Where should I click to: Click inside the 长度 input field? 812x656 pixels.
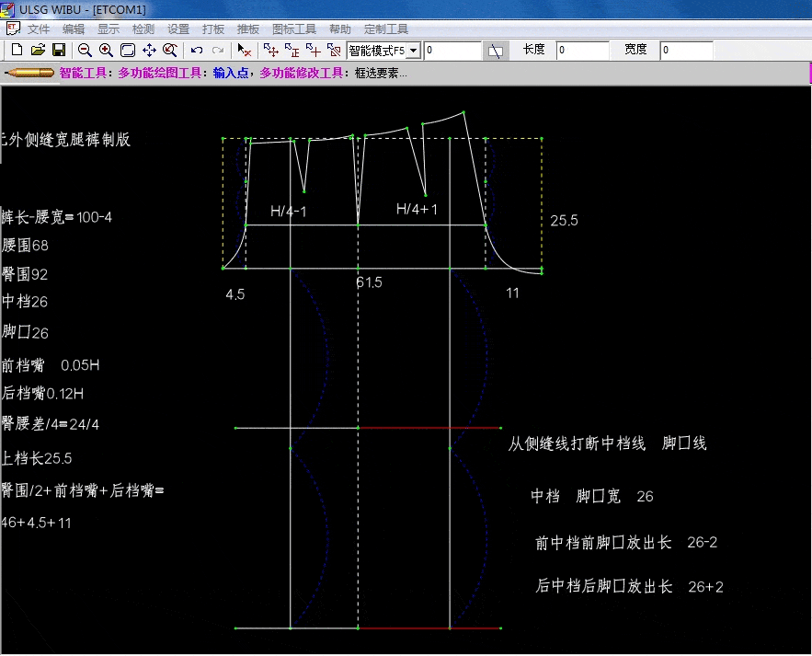click(585, 51)
